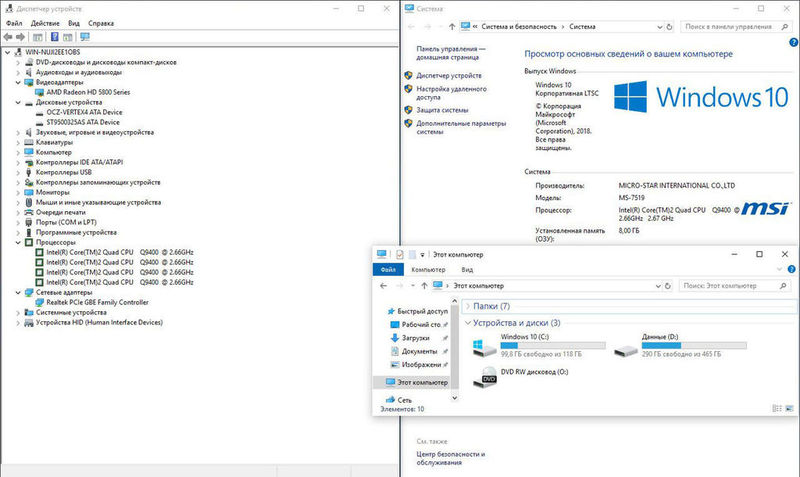Screen dimensions: 800x477
Task: Expand DVD-дисководы и дисководы компакт-дисков
Action: click(18, 62)
